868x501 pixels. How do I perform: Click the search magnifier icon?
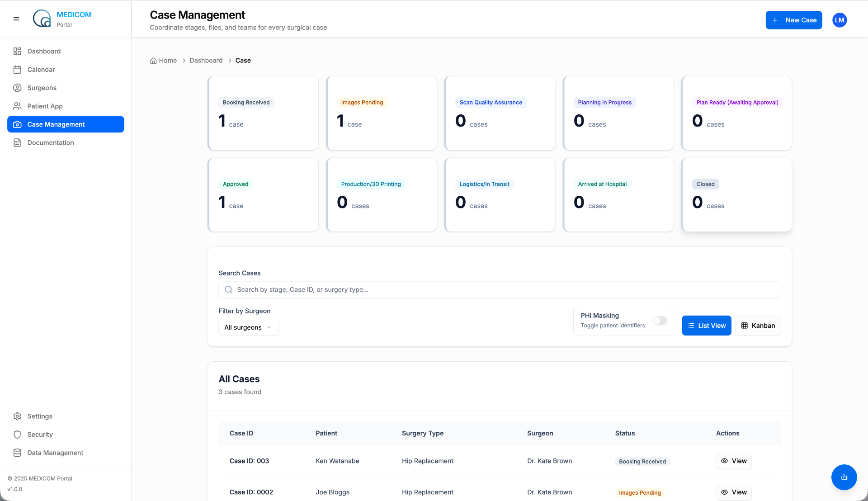click(229, 290)
